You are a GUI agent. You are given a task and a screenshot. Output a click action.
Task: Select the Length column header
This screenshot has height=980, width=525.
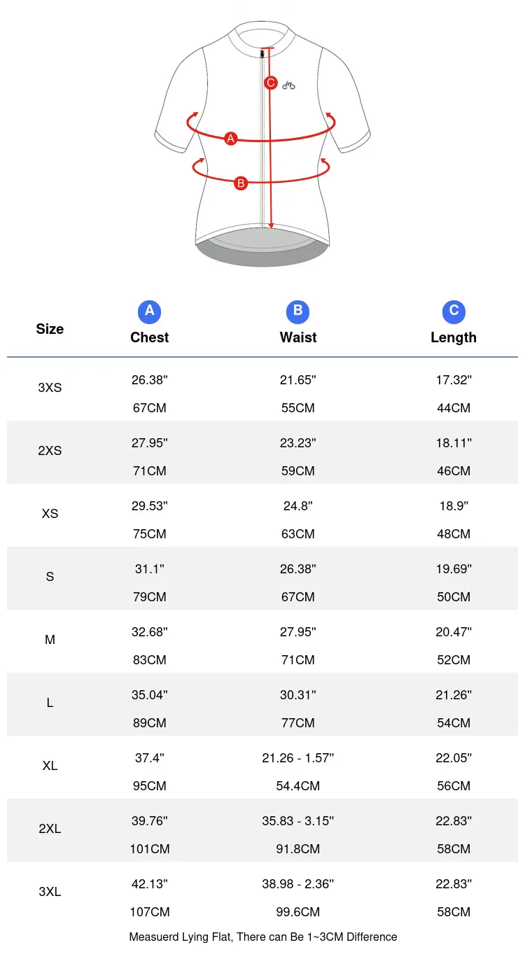coord(454,337)
